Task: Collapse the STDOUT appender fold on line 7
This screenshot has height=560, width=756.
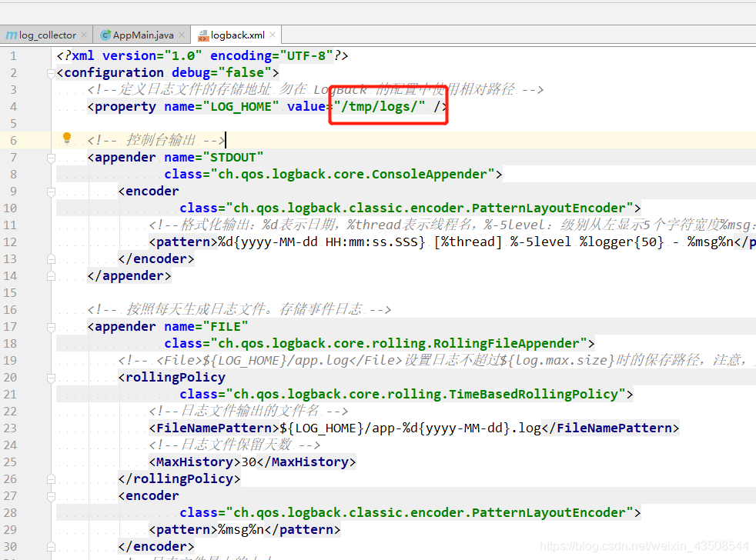Action: [51, 158]
